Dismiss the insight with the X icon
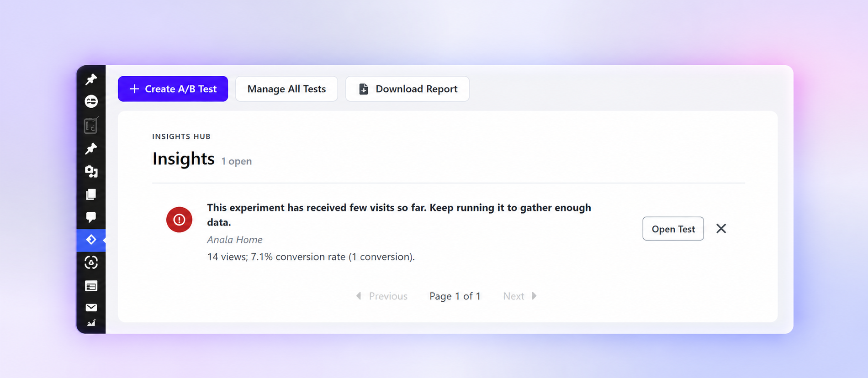This screenshot has width=868, height=378. coord(721,228)
